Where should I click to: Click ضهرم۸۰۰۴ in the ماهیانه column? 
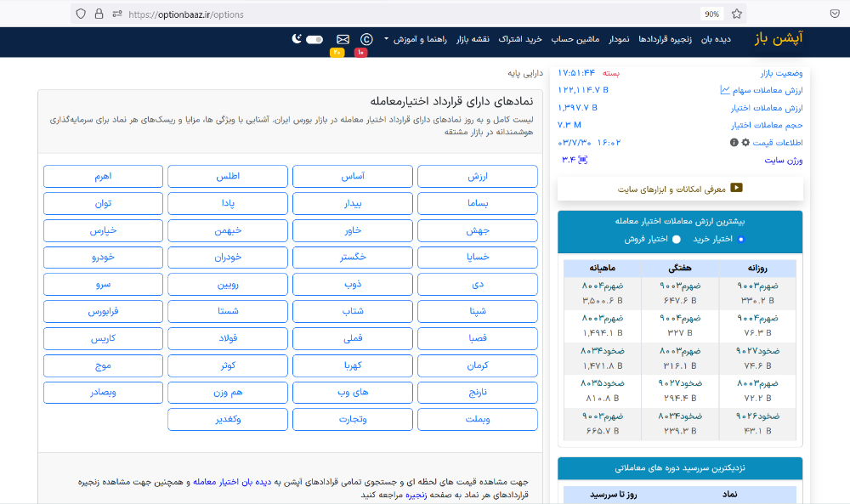point(603,286)
